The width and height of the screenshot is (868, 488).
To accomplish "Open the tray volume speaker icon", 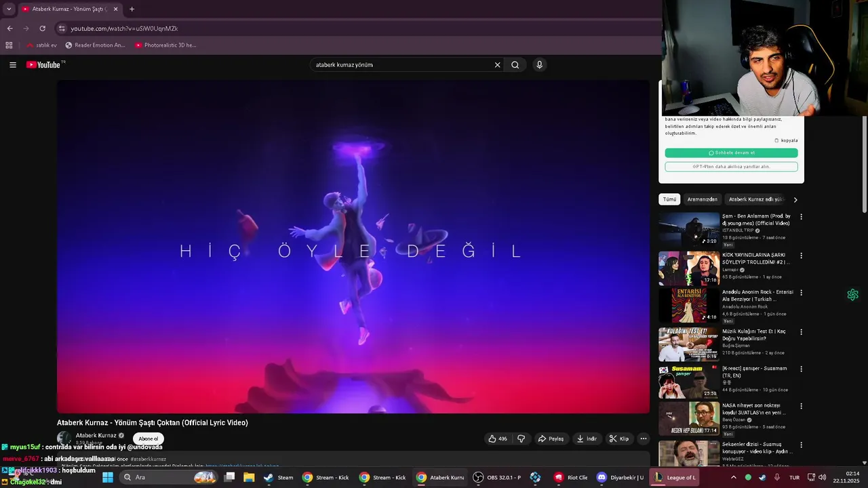I will [x=822, y=477].
